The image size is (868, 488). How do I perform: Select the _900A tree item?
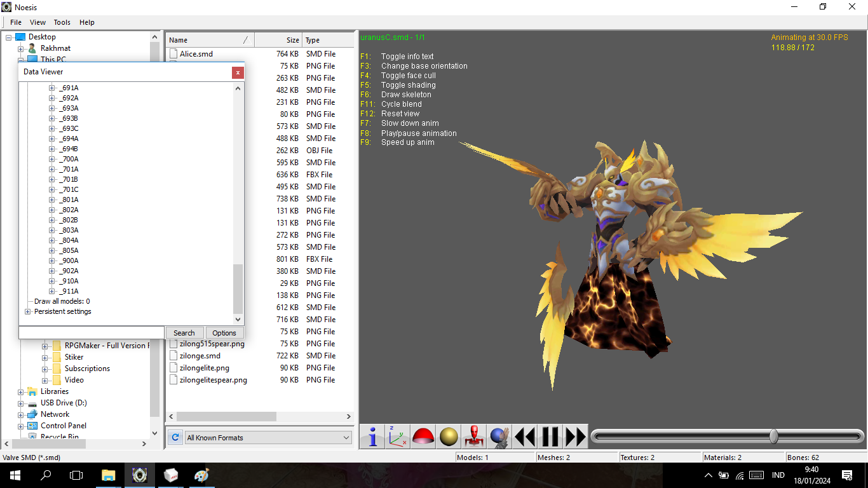[69, 261]
